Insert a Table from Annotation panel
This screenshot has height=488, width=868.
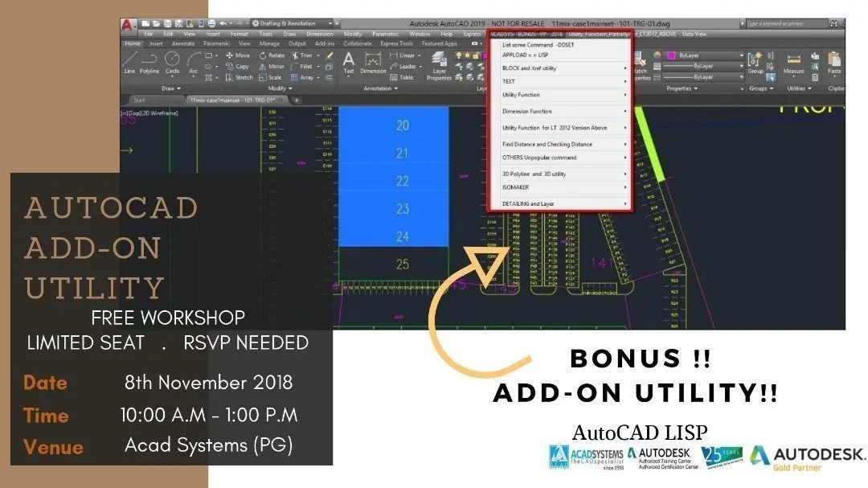pos(402,77)
